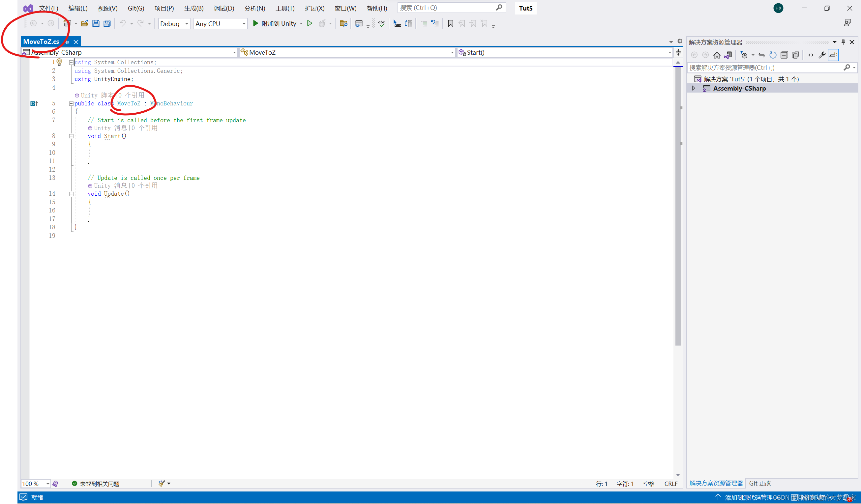Click the Save All double-disk icon

point(107,24)
